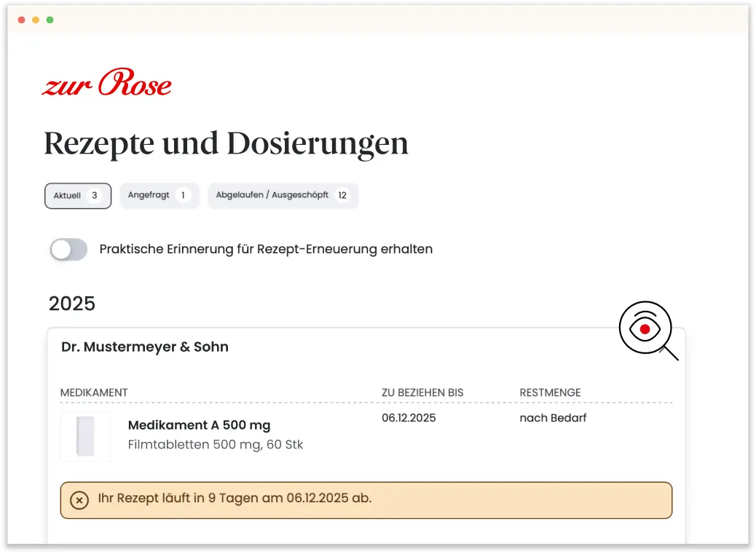Dismiss the prescription expiry warning icon
Viewport: 756px width, 554px height.
pyautogui.click(x=79, y=500)
